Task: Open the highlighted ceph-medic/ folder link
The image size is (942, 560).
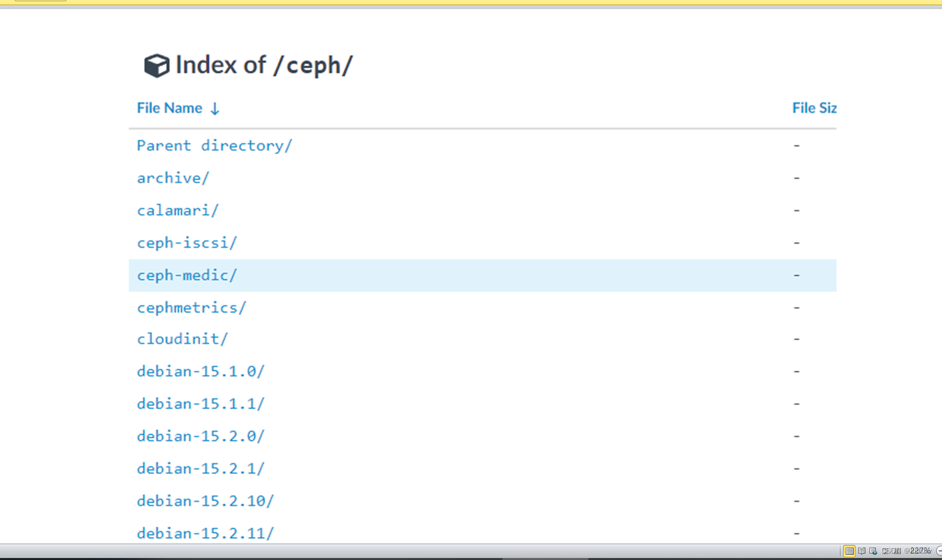Action: tap(187, 275)
